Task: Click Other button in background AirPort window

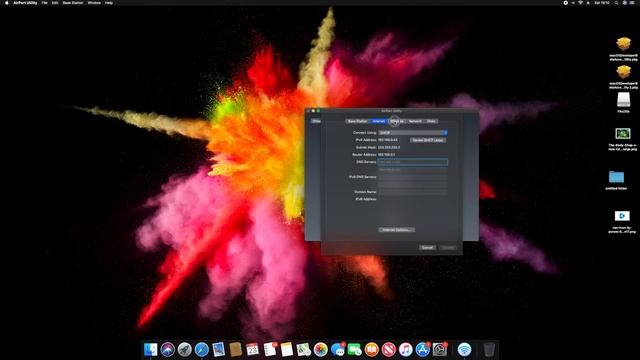Action: point(316,121)
